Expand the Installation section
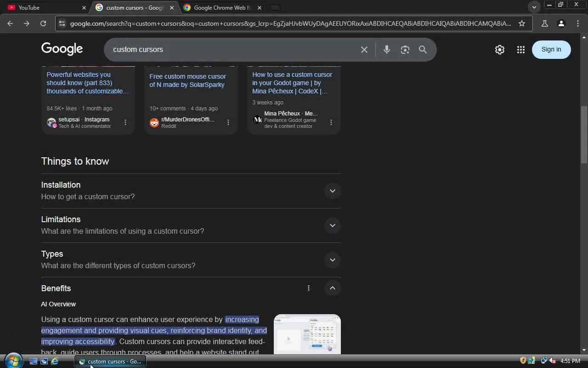 [333, 190]
